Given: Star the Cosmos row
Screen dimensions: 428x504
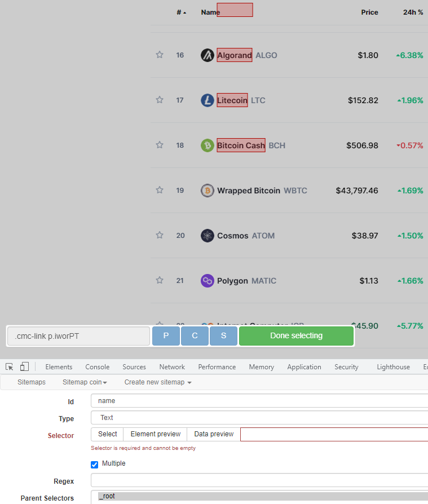Looking at the screenshot, I should click(x=160, y=235).
